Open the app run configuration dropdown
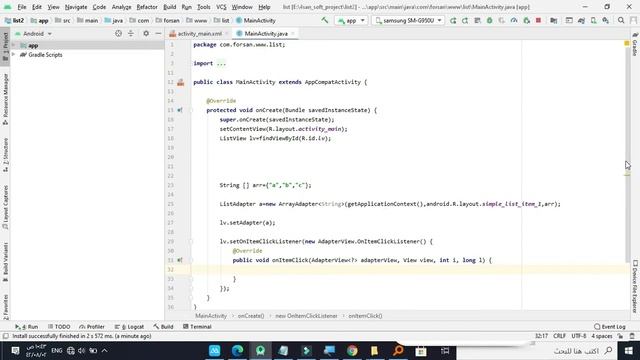Viewport: 640px width, 360px height. pos(351,20)
